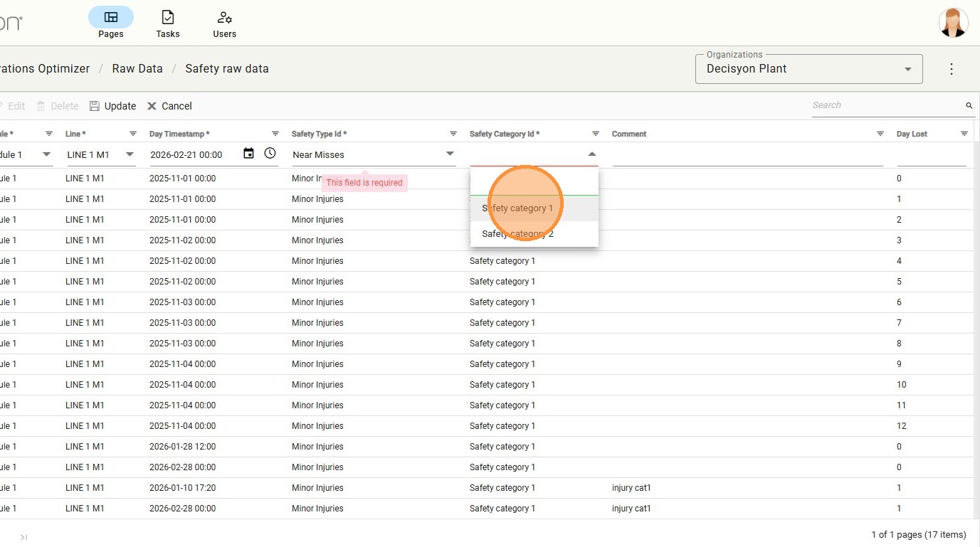The width and height of the screenshot is (980, 547).
Task: Switch to the Tasks tab
Action: pyautogui.click(x=168, y=23)
